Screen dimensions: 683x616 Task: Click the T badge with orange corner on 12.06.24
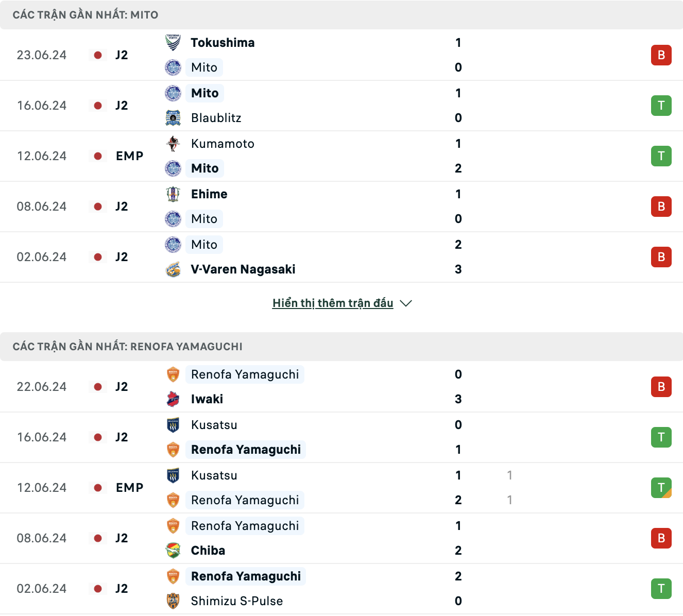(661, 488)
